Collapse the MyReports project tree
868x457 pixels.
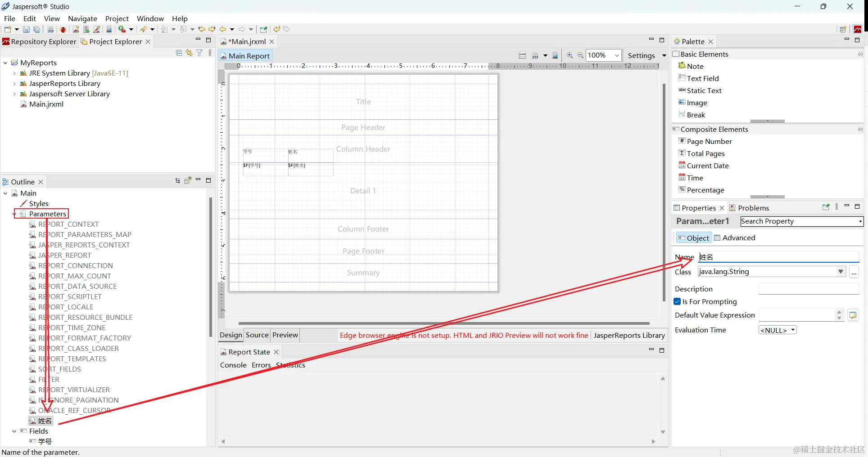coord(5,63)
